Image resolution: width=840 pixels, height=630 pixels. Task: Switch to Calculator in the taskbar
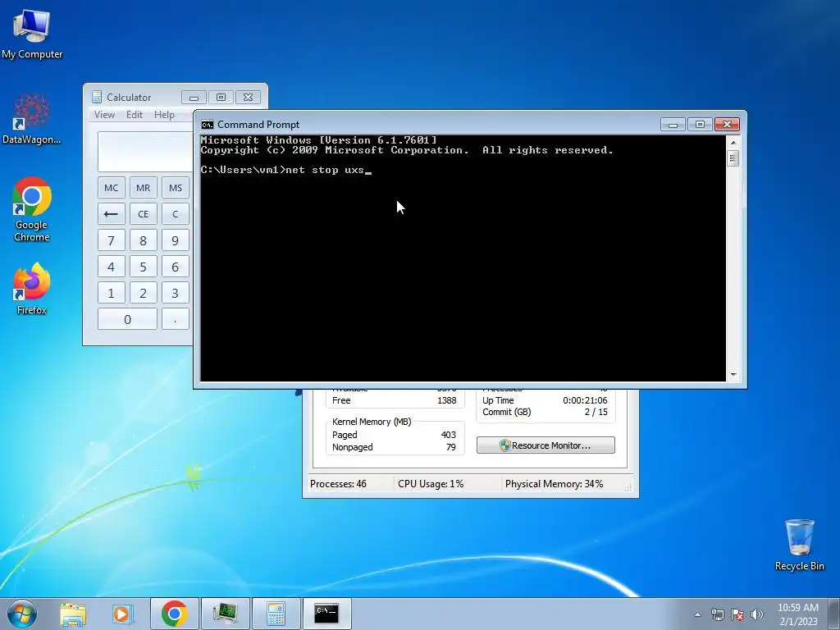(276, 614)
